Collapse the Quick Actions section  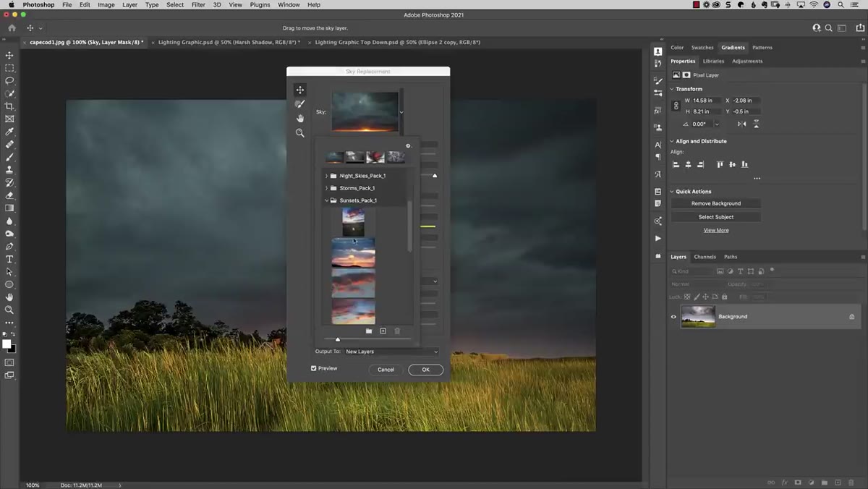tap(672, 192)
